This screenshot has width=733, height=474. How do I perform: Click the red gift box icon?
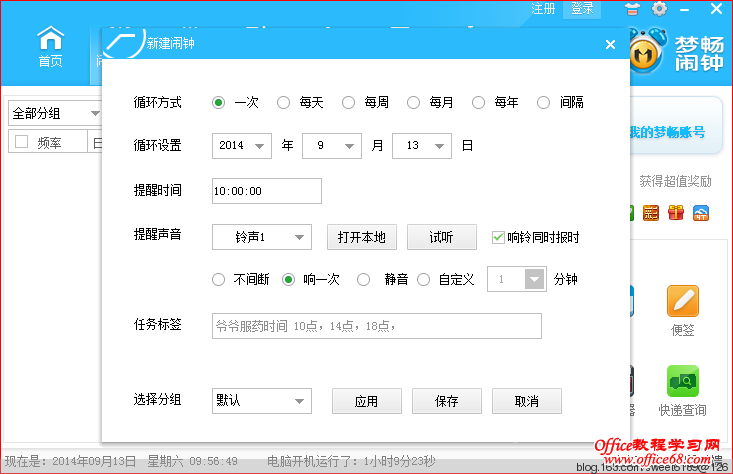676,212
